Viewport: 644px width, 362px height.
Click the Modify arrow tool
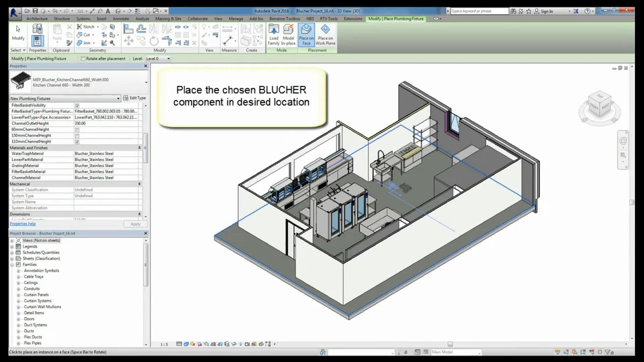pyautogui.click(x=18, y=33)
